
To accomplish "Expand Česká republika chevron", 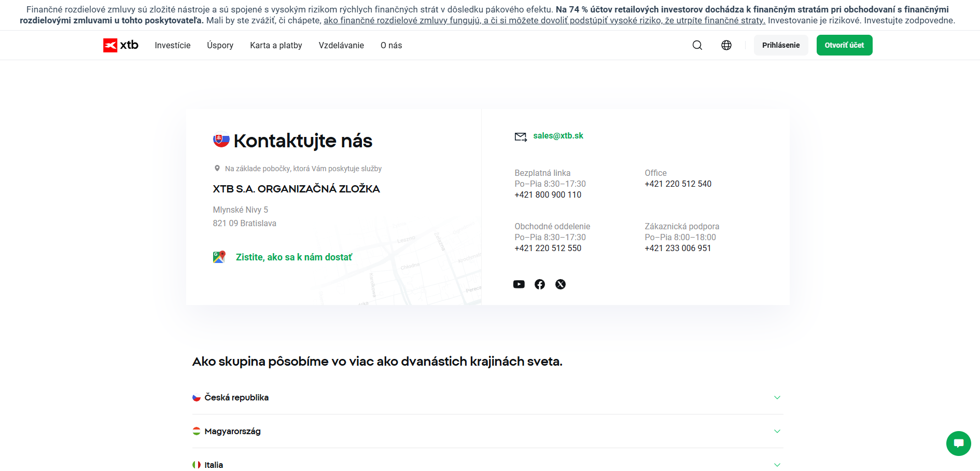I will pyautogui.click(x=777, y=397).
